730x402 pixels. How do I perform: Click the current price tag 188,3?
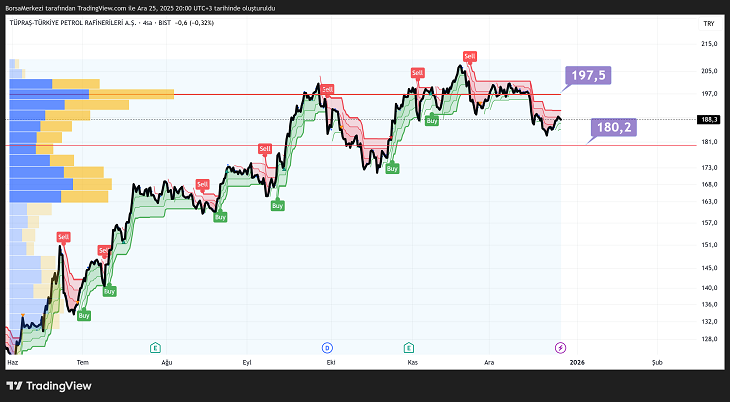[708, 119]
